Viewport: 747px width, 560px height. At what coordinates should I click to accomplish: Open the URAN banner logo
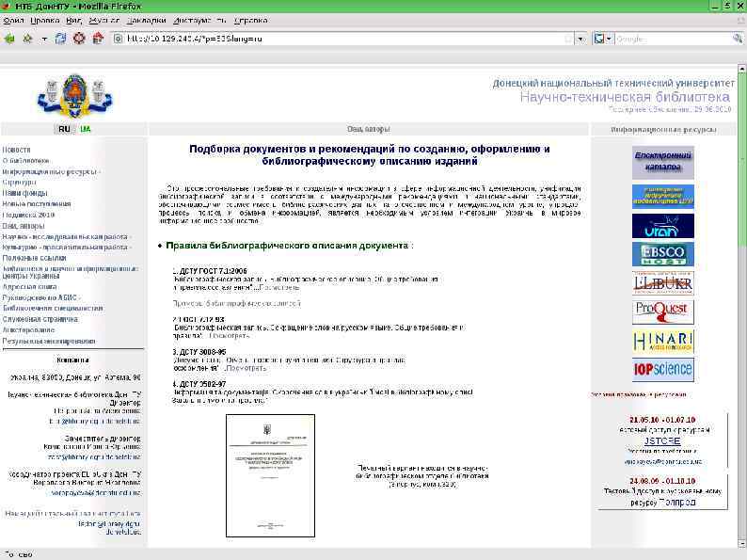point(662,226)
